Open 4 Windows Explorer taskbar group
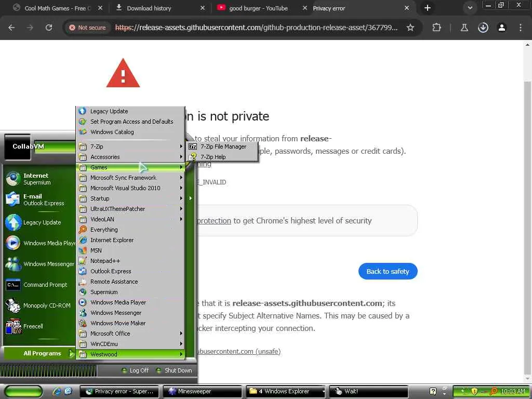 click(286, 392)
